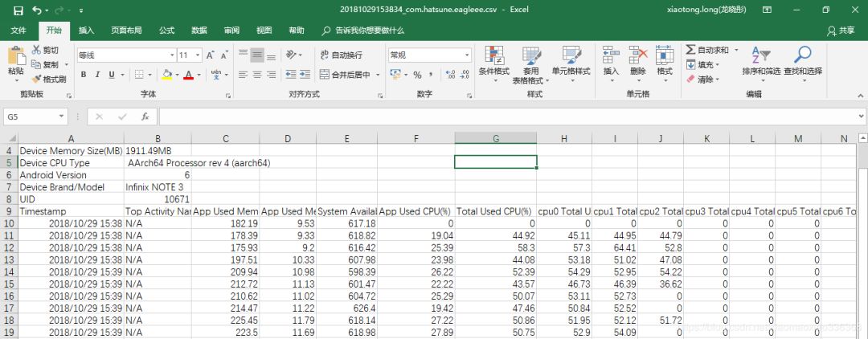Open the Data (数据) ribbon tab

click(199, 31)
